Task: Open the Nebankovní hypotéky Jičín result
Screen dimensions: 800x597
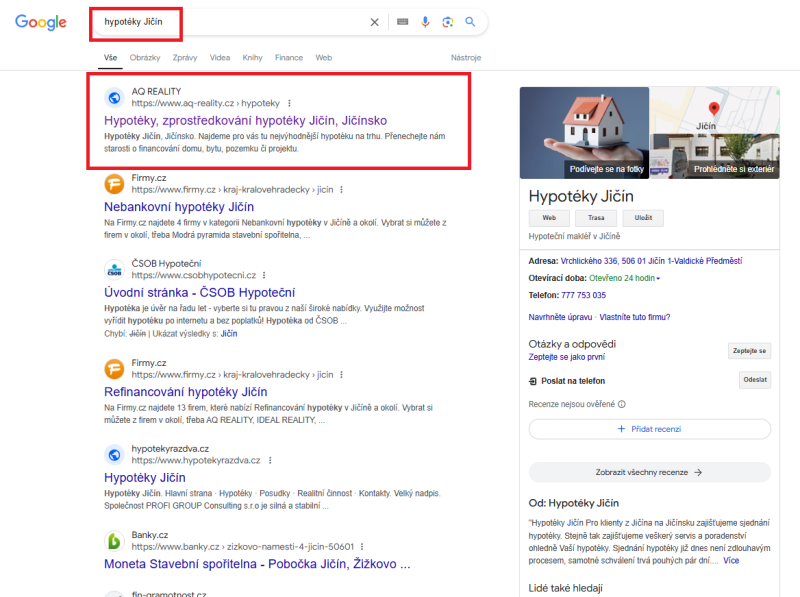Action: pos(179,207)
